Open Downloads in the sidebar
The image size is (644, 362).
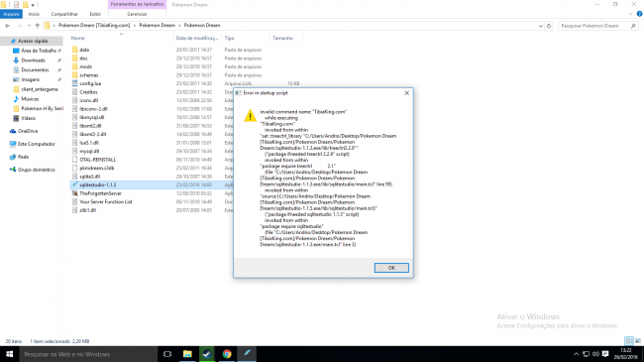(x=33, y=60)
